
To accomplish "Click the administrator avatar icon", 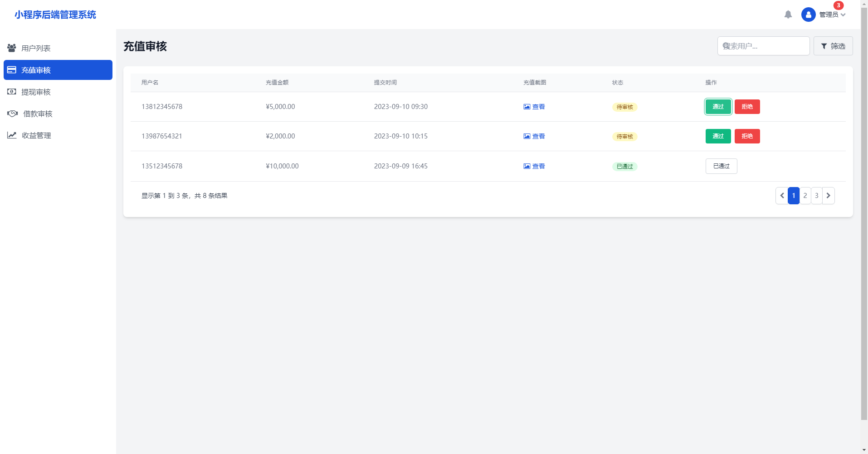I will [808, 15].
